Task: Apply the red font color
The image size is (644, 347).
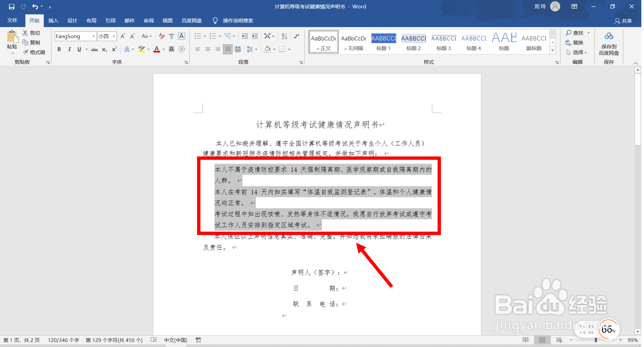Action: [x=157, y=49]
